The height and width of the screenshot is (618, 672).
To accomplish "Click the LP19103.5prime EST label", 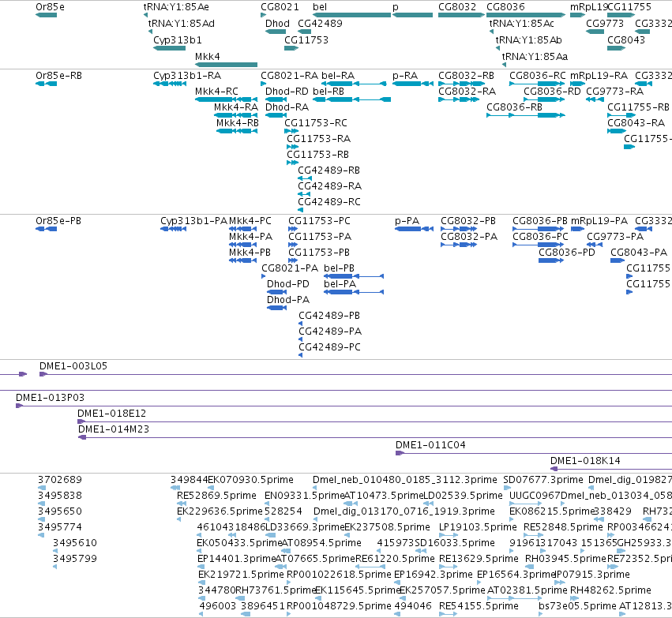I will coord(478,527).
